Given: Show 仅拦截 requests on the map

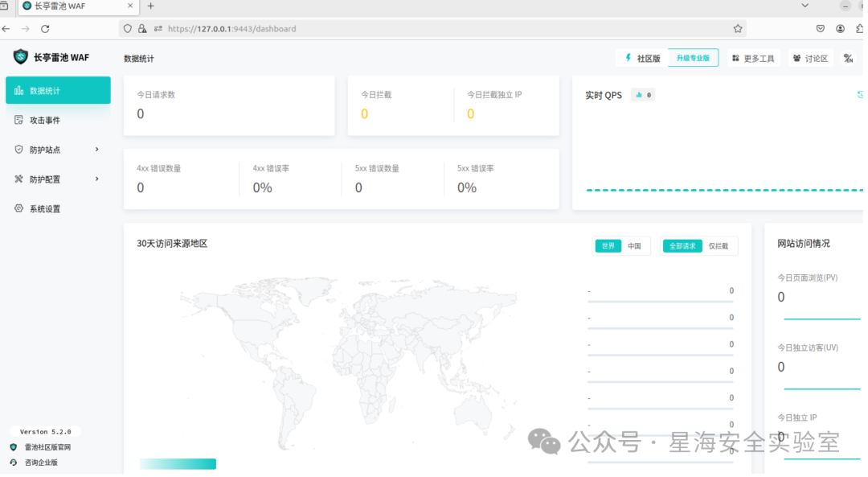Looking at the screenshot, I should pos(719,246).
